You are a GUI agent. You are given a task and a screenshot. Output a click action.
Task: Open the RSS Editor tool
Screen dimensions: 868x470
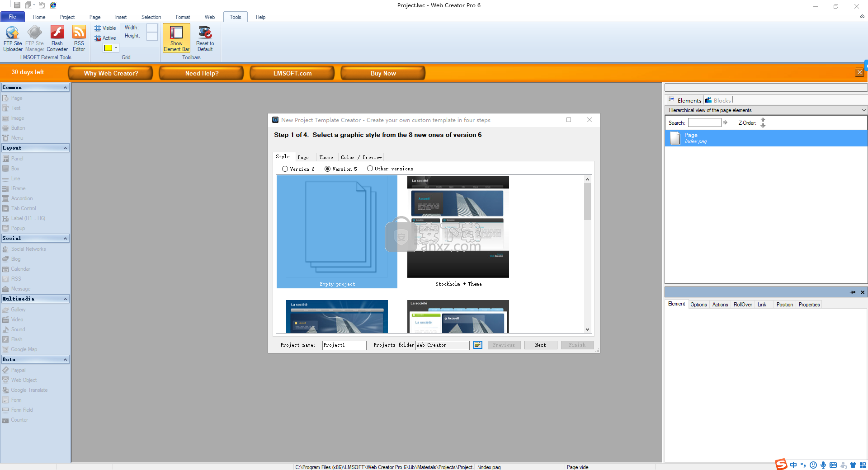[x=79, y=39]
